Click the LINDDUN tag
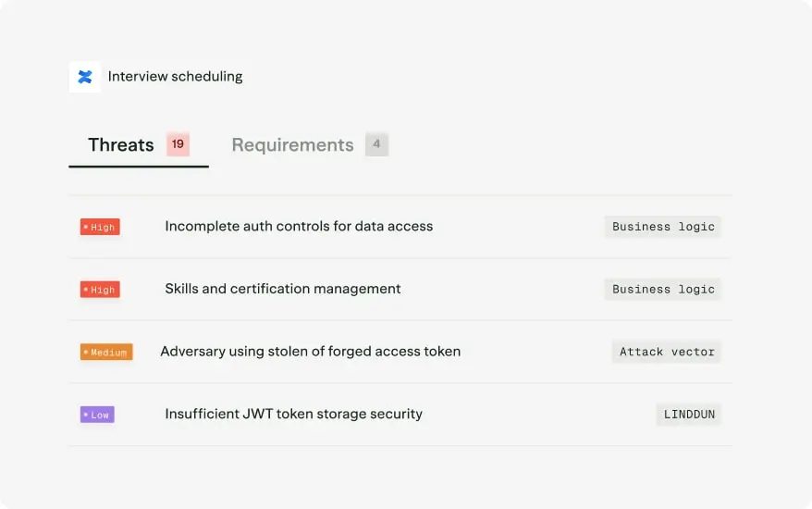Viewport: 812px width, 509px height. 689,415
